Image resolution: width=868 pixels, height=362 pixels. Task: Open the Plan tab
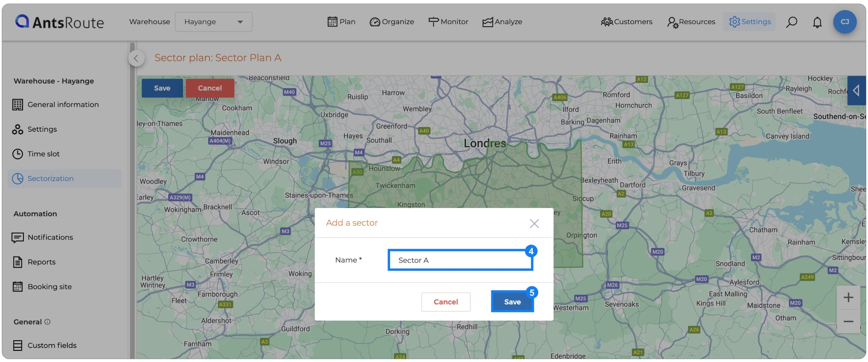coord(341,22)
